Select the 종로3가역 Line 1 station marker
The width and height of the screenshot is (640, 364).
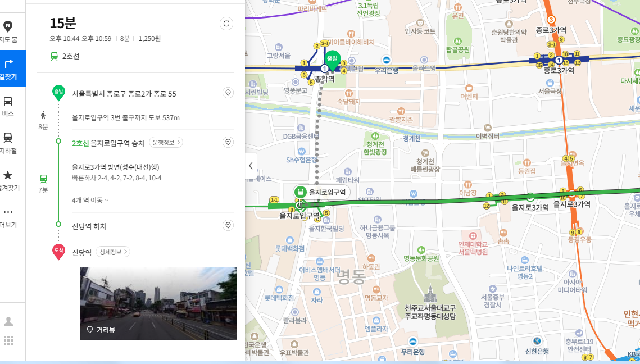coord(559,61)
